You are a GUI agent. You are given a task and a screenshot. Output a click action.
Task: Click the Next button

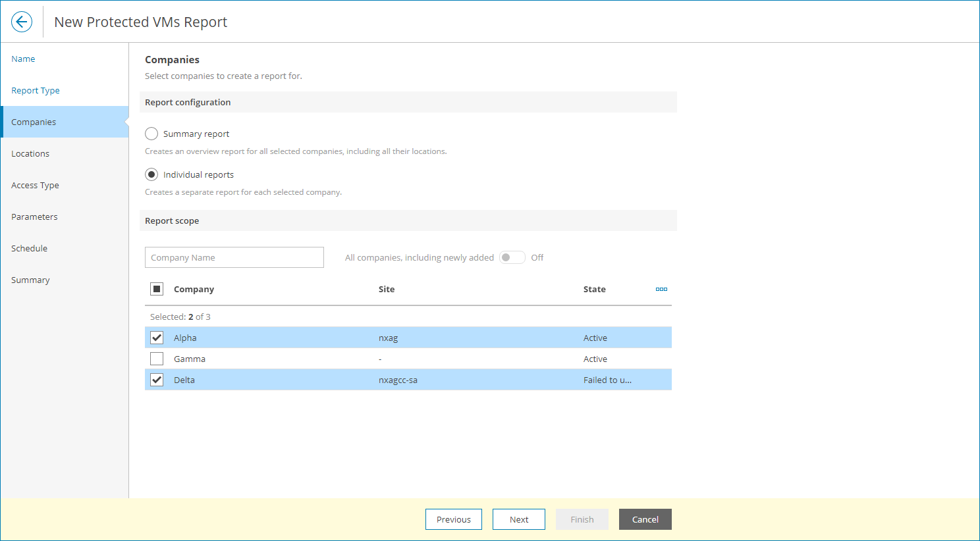pyautogui.click(x=519, y=519)
